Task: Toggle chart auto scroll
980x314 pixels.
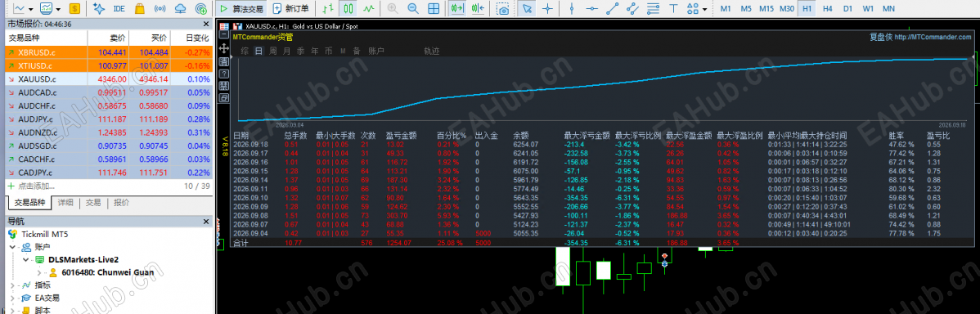Action: (458, 9)
